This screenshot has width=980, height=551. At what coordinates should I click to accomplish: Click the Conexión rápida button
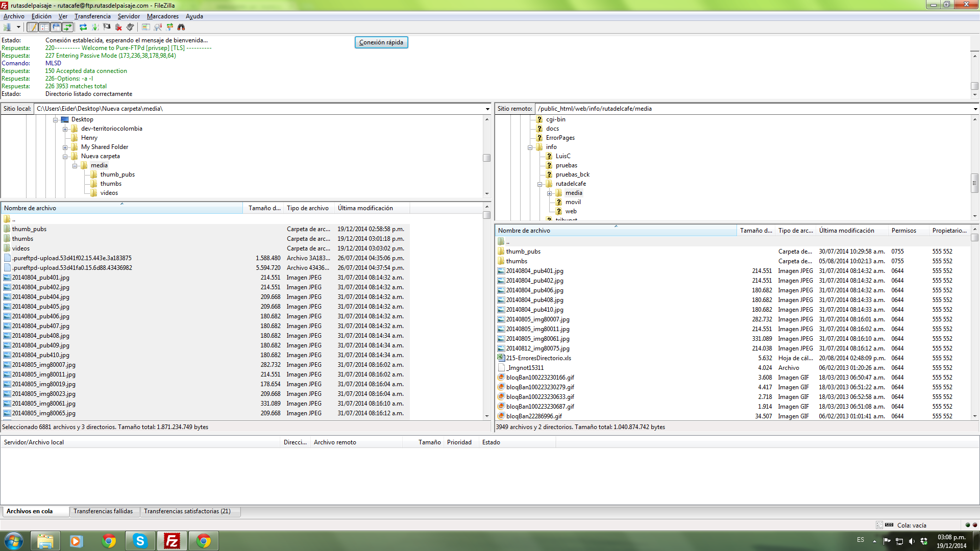[x=381, y=42]
